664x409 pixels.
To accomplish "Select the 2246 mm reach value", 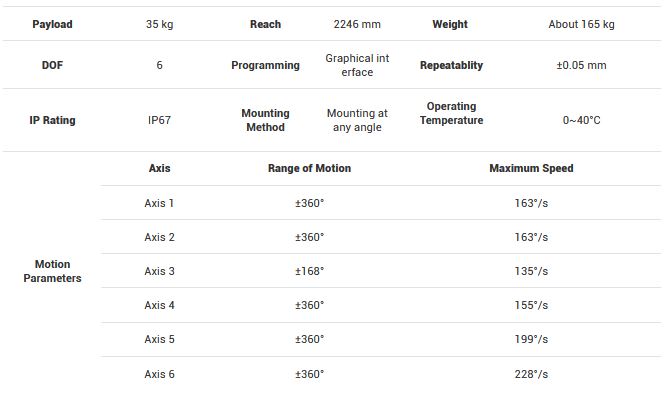I will pos(357,24).
